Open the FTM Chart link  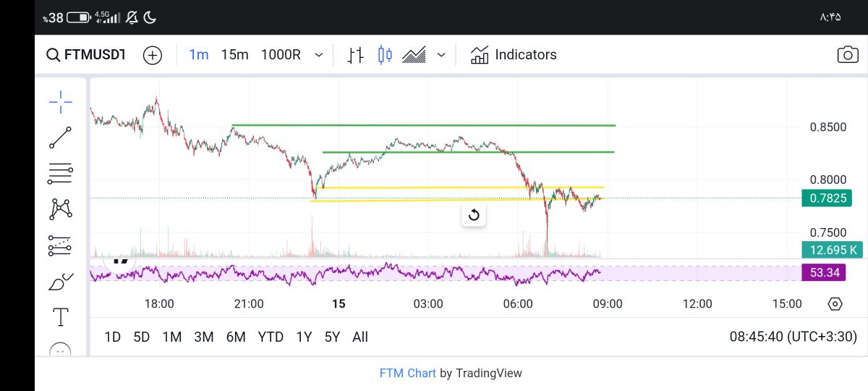pyautogui.click(x=408, y=374)
